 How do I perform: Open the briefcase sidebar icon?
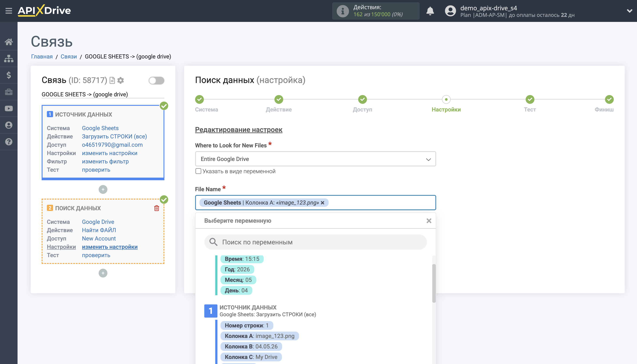(9, 92)
